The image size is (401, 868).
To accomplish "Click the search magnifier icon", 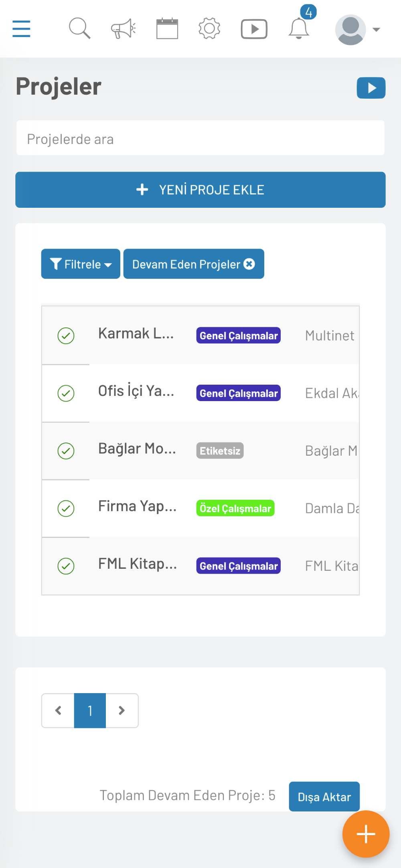I will (x=79, y=28).
